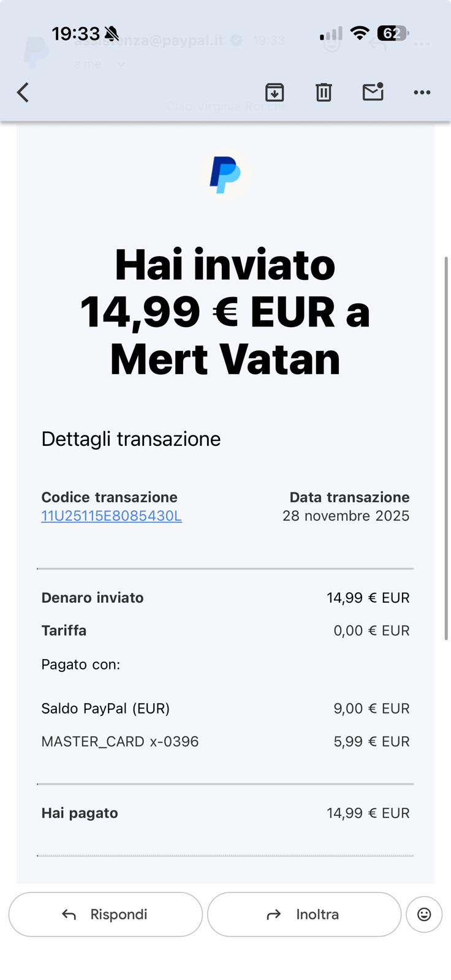Mark email as unread with the envelope icon
Screen dimensions: 451x980
373,92
